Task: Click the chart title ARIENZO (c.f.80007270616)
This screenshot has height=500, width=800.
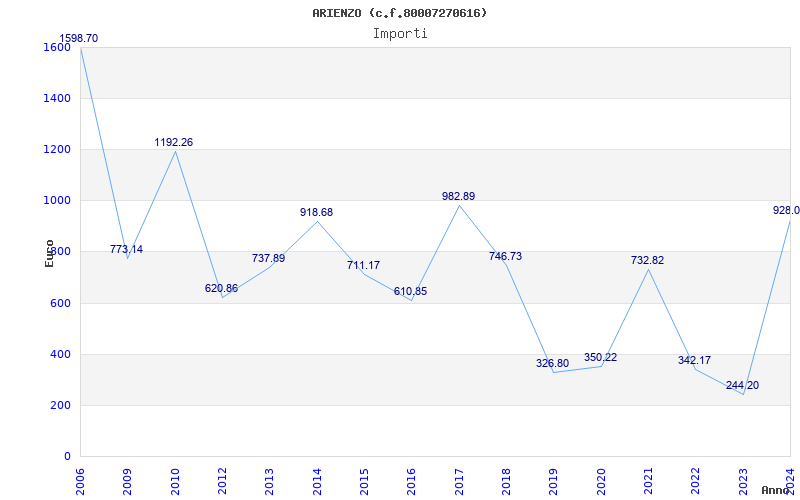Action: (x=399, y=13)
